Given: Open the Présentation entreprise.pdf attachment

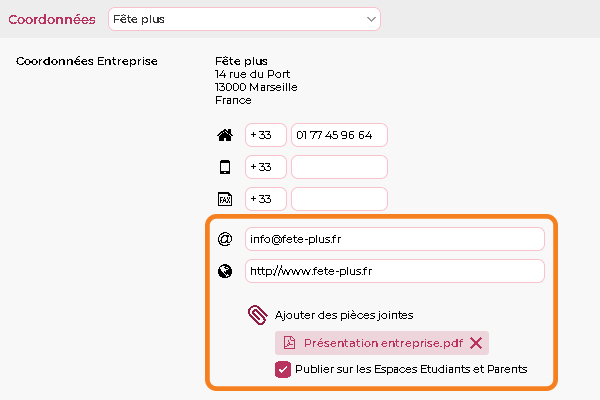Looking at the screenshot, I should tap(383, 343).
